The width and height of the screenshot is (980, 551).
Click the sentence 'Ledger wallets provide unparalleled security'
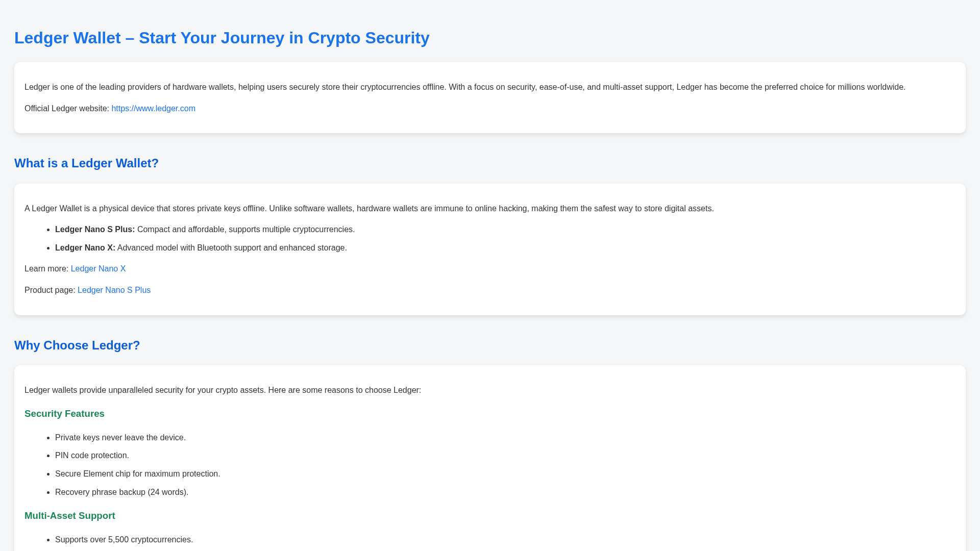point(223,390)
